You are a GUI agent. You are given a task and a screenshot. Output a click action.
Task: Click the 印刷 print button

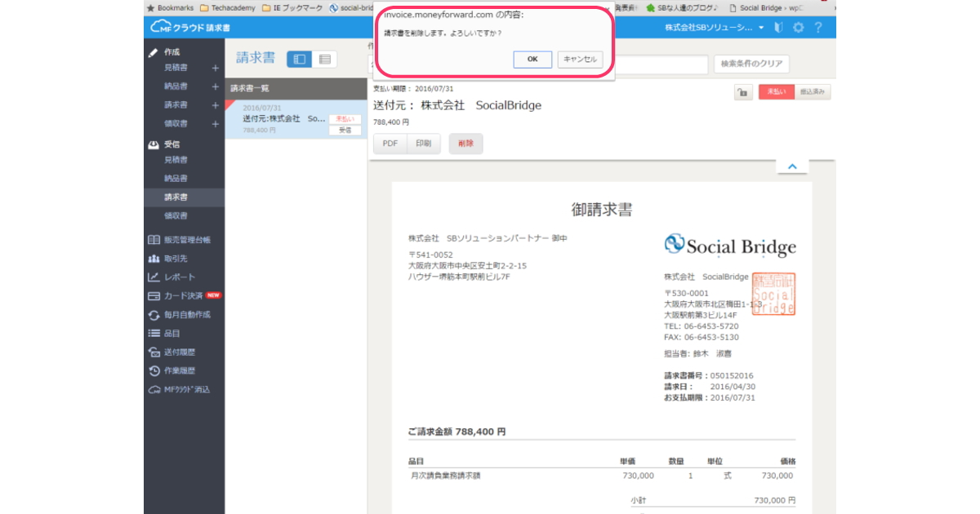click(x=423, y=144)
